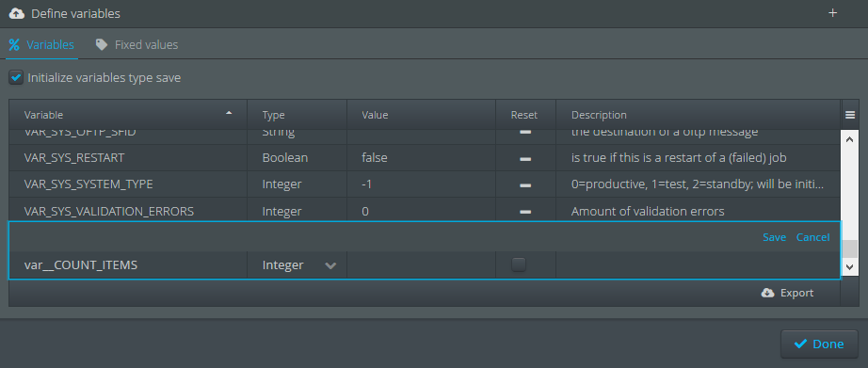Screen dimensions: 868x368
Task: Toggle Reset indicator for VAR_SYS_VALIDATION_ERRORS
Action: (525, 212)
